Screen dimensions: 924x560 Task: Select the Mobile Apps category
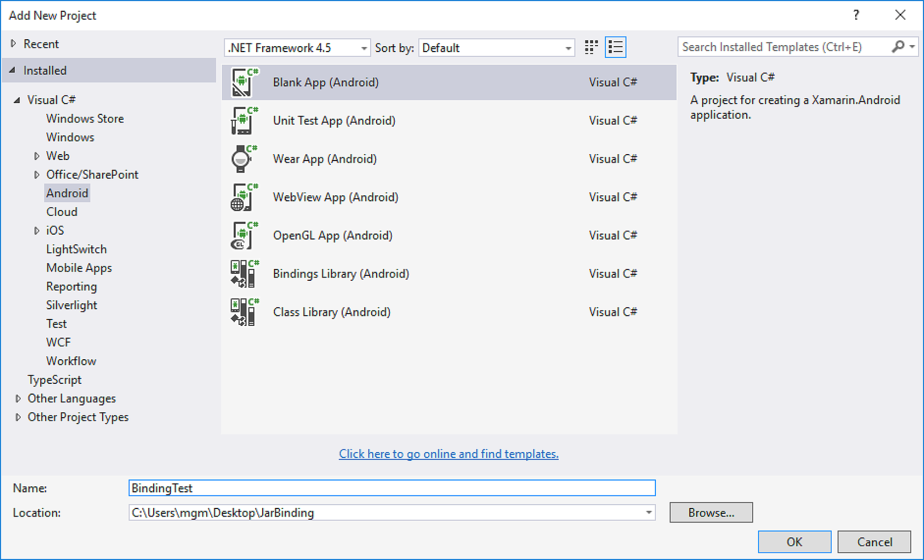(x=79, y=268)
